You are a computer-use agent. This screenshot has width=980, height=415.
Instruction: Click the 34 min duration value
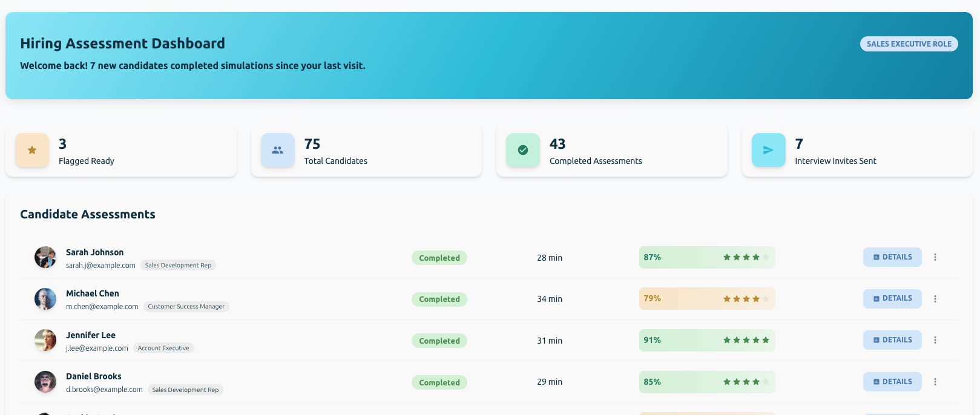point(550,299)
